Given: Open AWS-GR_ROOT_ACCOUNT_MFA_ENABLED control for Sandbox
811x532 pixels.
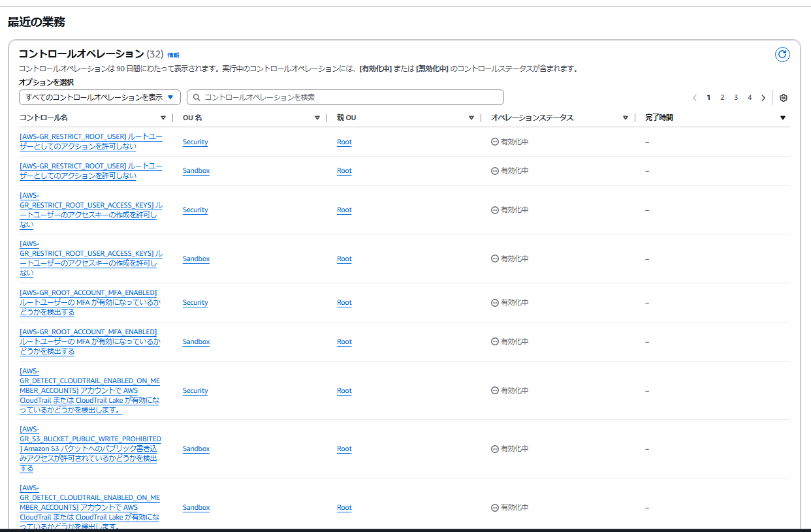Looking at the screenshot, I should (89, 342).
